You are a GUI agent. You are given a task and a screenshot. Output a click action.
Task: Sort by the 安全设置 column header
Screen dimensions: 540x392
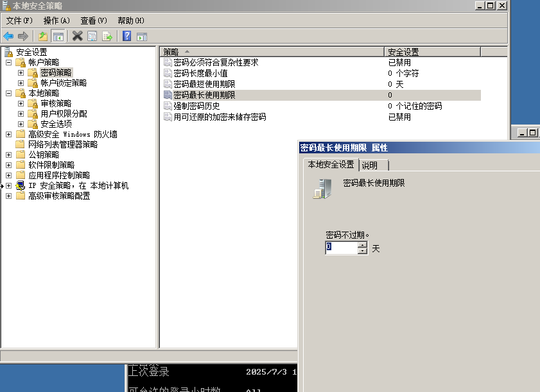[404, 52]
